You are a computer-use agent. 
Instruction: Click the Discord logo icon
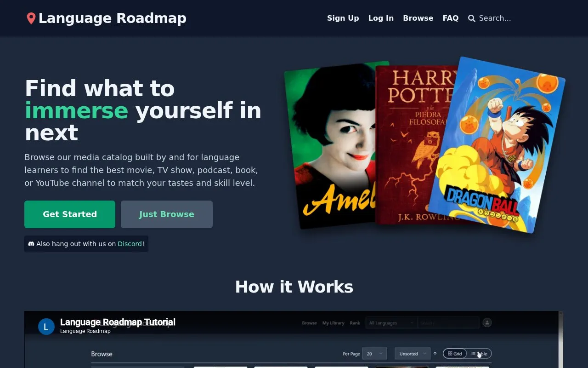pyautogui.click(x=31, y=244)
